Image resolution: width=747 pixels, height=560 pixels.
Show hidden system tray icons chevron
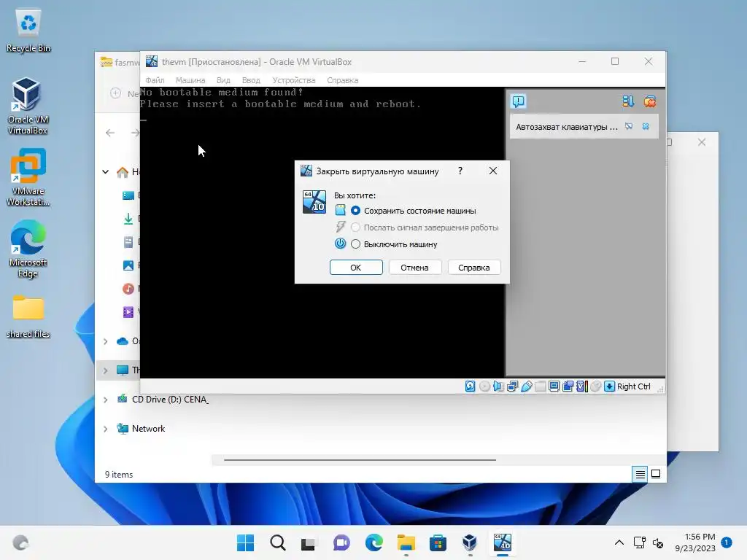coord(619,542)
